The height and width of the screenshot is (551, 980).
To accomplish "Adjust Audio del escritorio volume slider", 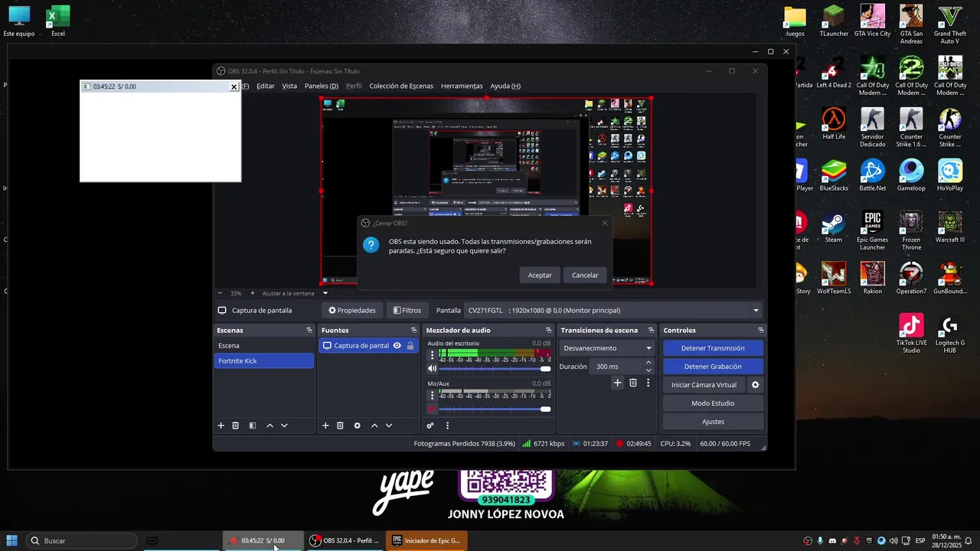I will [495, 369].
